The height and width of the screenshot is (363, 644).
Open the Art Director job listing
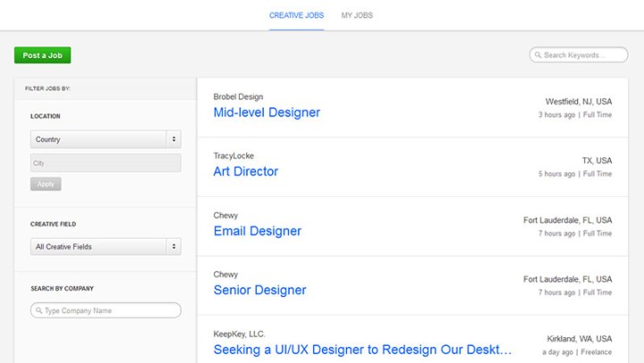tap(246, 172)
